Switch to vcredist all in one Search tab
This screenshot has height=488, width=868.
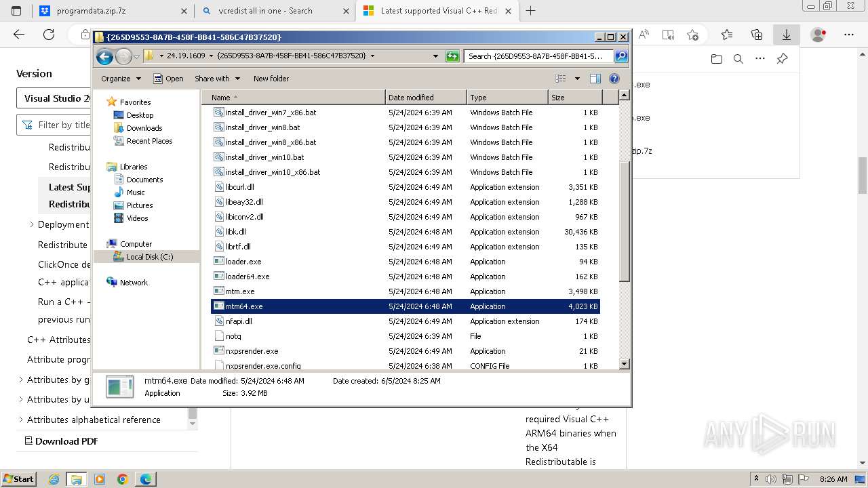click(x=275, y=11)
